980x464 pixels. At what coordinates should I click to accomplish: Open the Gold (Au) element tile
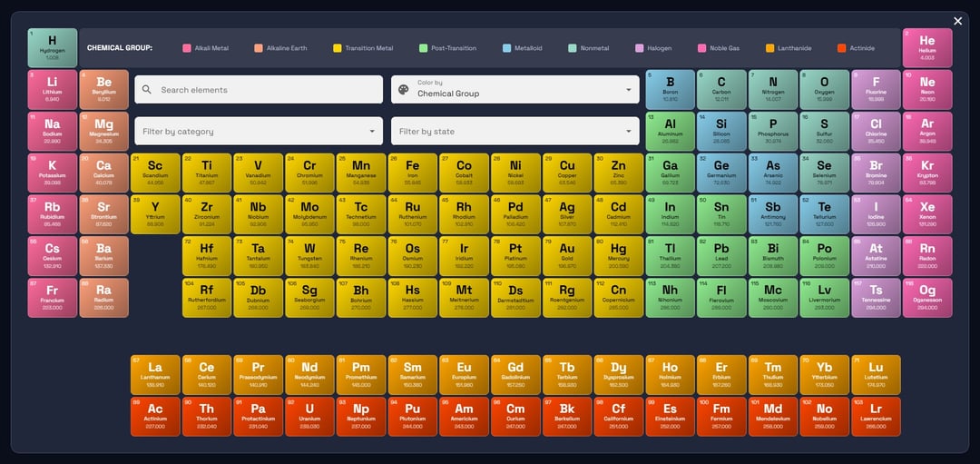(x=567, y=256)
